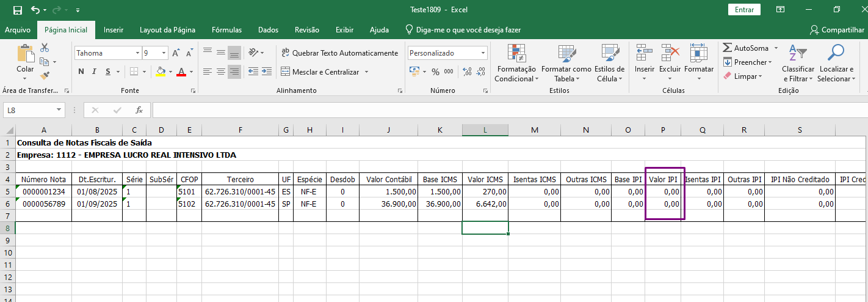Click the AutoSoma sigma icon
Viewport: 868px width, 302px height.
click(728, 48)
